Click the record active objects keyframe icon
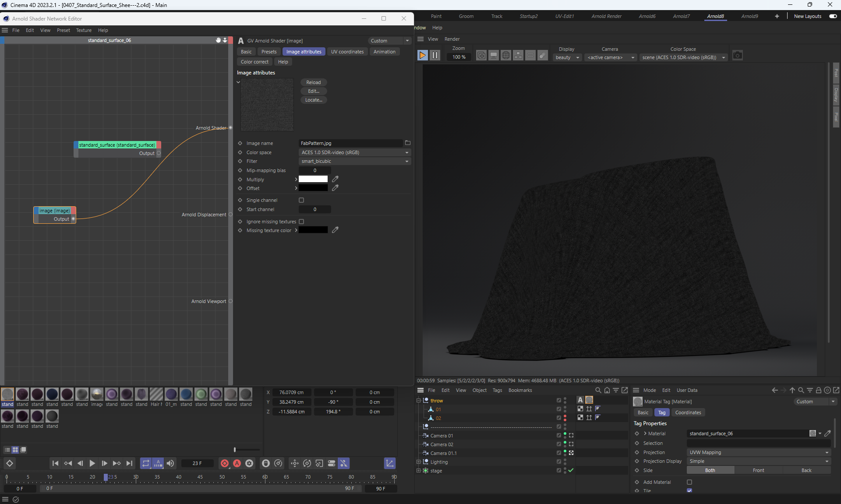Image resolution: width=841 pixels, height=504 pixels. 225,463
